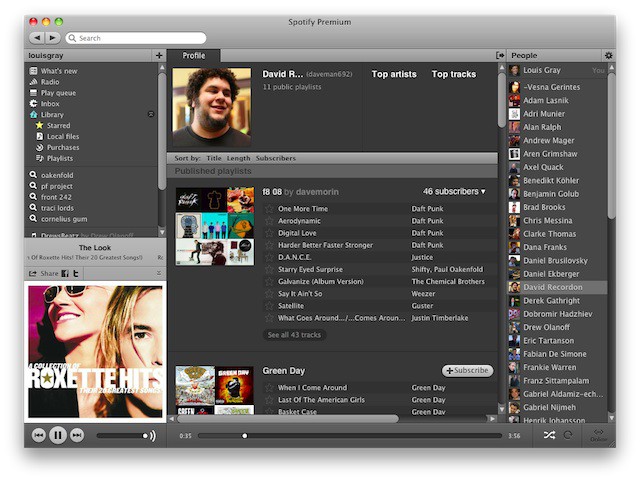The height and width of the screenshot is (481, 640).
Task: Click the horizontal scrollbar in main panel
Action: (x=288, y=419)
